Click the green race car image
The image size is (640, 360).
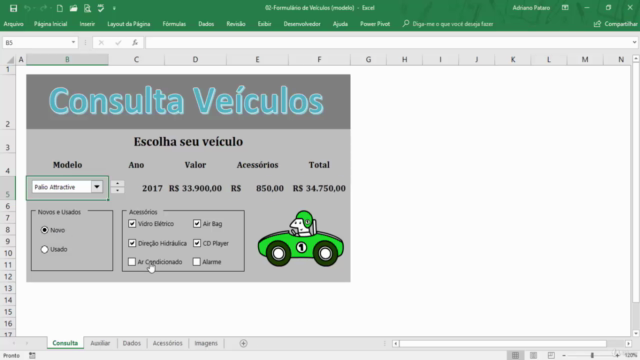click(x=301, y=239)
